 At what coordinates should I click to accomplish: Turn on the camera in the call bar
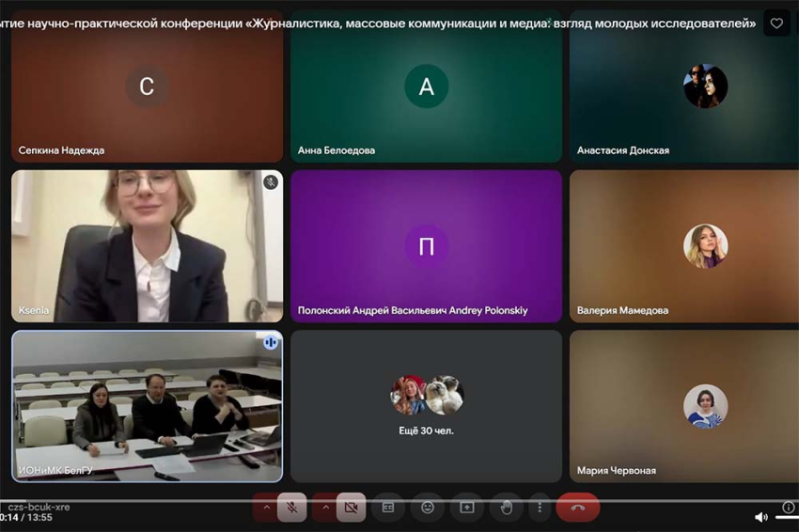pyautogui.click(x=351, y=508)
